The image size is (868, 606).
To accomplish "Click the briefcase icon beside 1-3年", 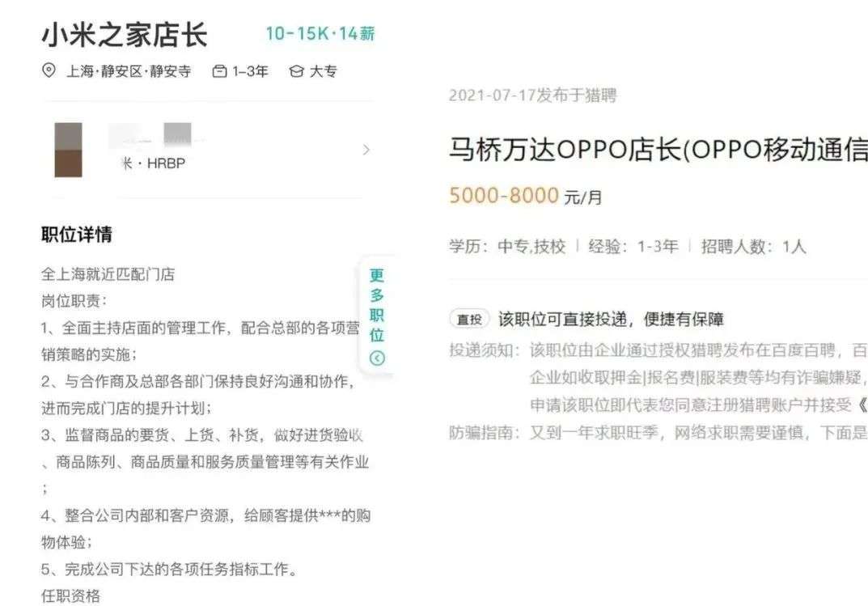I will point(220,71).
